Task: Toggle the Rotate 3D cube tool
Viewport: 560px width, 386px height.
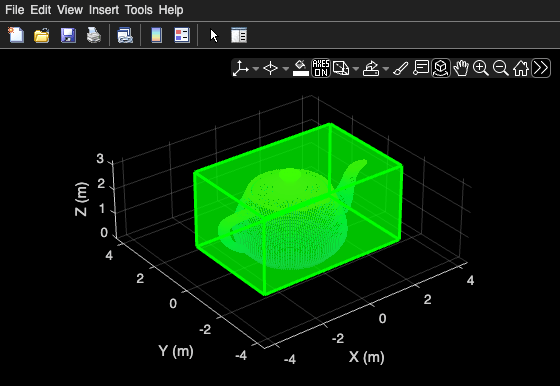Action: coord(441,68)
